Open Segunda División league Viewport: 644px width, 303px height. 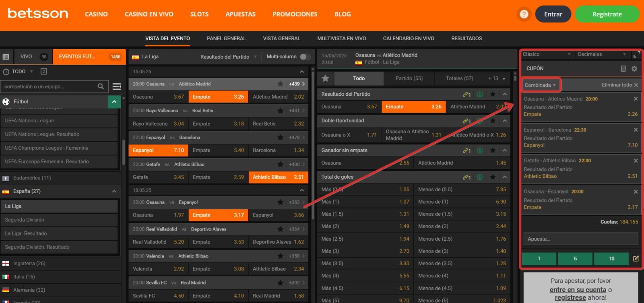[59, 220]
